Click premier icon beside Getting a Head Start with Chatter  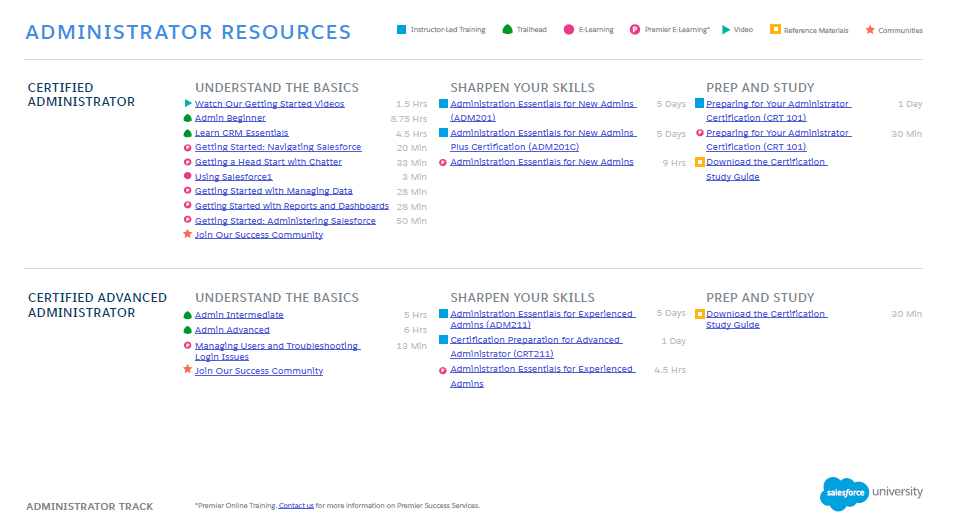click(188, 162)
